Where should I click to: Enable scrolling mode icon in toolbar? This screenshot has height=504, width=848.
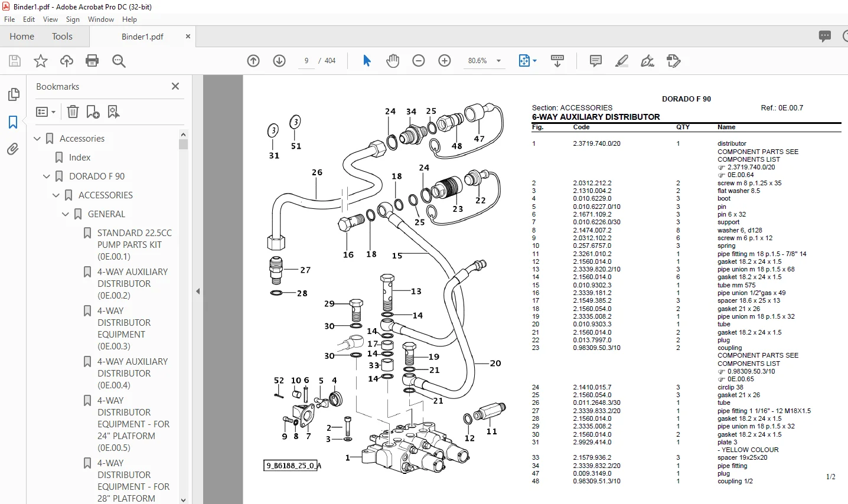(557, 61)
